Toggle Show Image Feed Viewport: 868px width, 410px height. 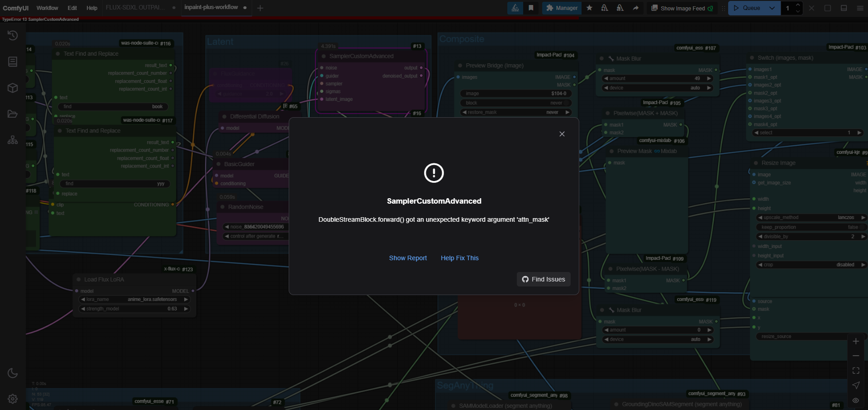(682, 8)
